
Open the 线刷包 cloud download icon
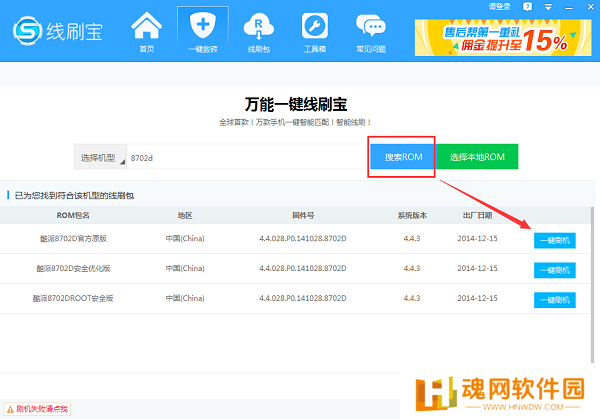259,32
